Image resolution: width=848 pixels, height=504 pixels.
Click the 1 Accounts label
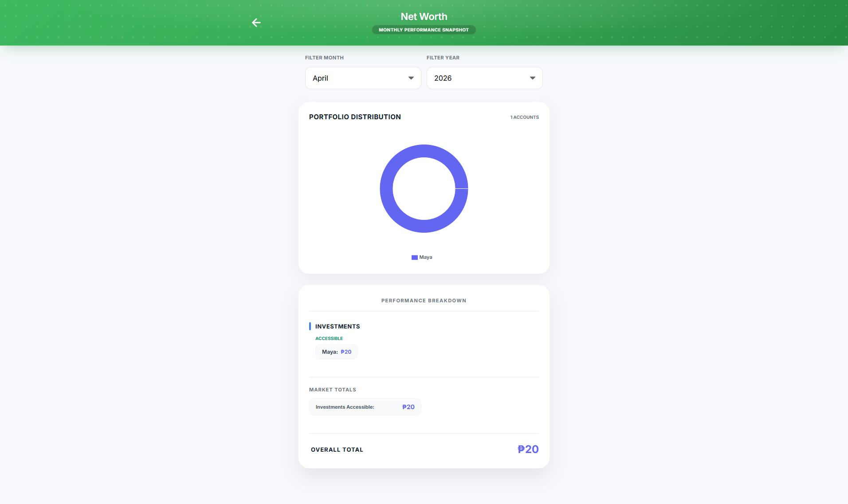click(524, 117)
